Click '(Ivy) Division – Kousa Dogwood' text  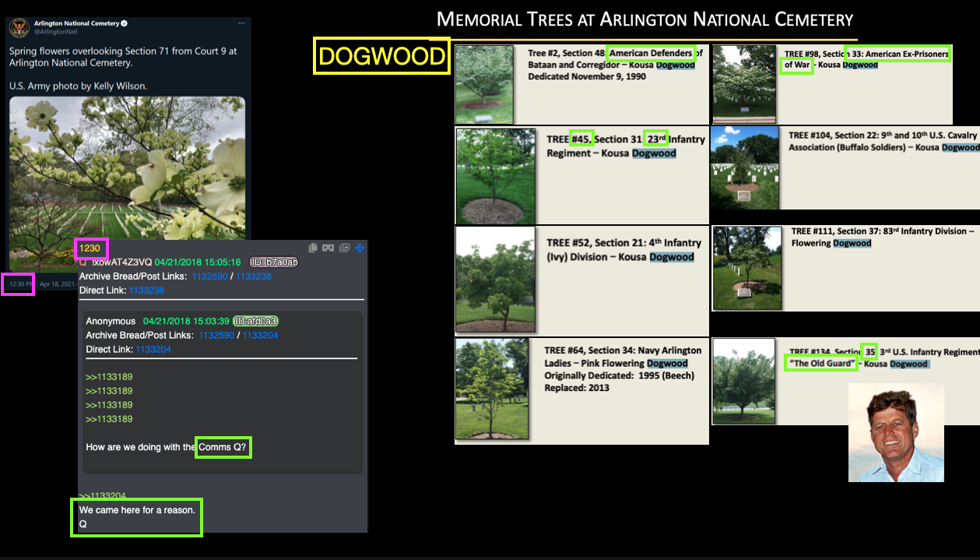click(x=620, y=257)
